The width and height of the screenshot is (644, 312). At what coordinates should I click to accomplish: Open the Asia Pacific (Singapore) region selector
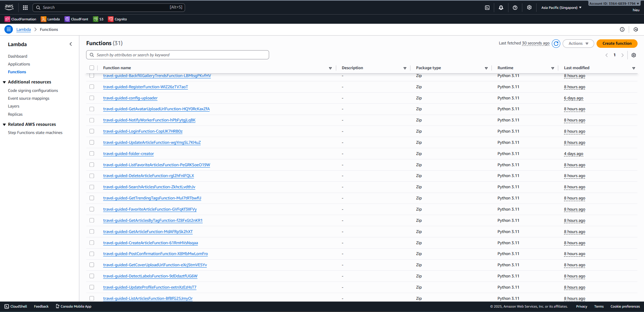560,7
